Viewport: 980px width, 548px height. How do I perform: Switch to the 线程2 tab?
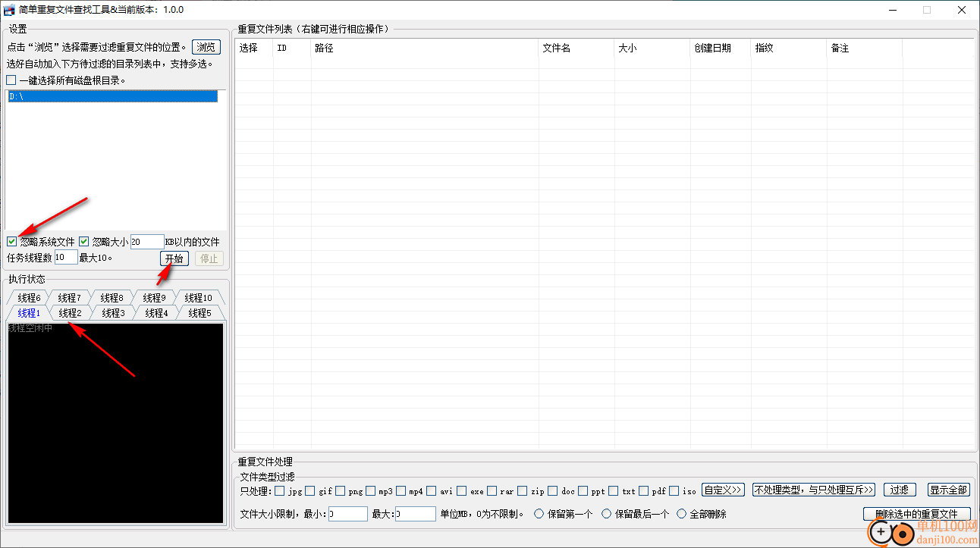tap(70, 313)
